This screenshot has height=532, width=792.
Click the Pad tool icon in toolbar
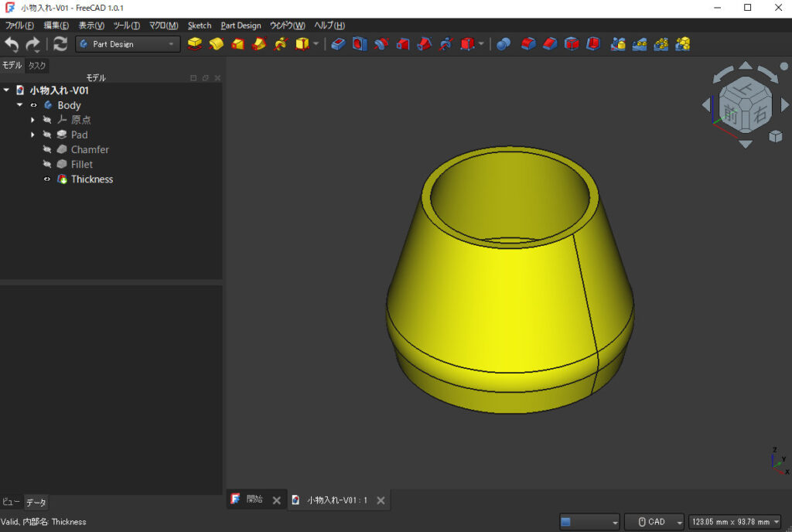(195, 44)
